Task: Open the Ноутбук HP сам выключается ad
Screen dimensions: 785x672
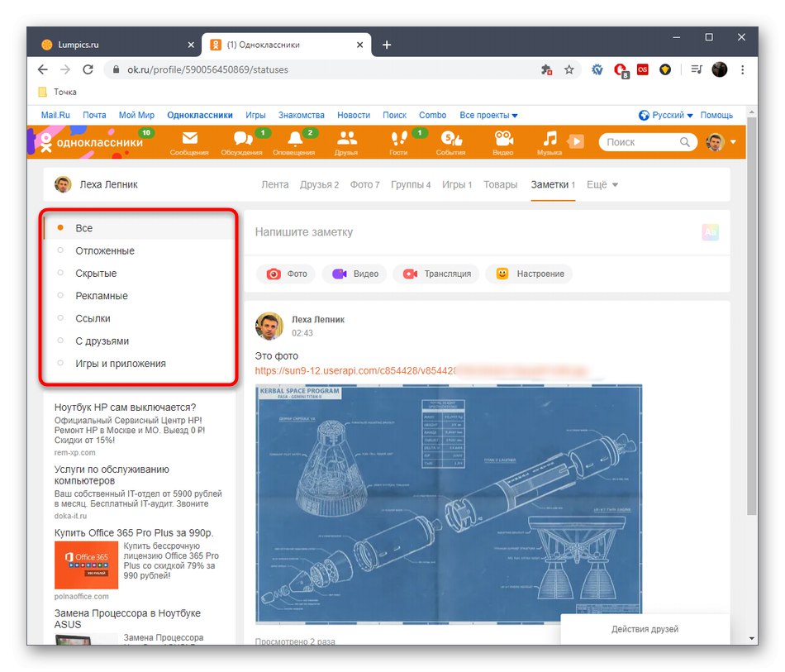Action: pyautogui.click(x=125, y=407)
